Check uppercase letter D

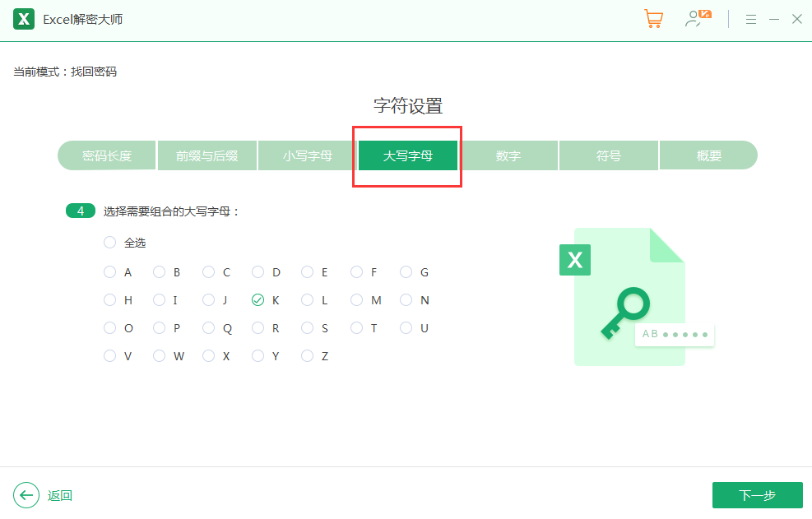[x=258, y=272]
